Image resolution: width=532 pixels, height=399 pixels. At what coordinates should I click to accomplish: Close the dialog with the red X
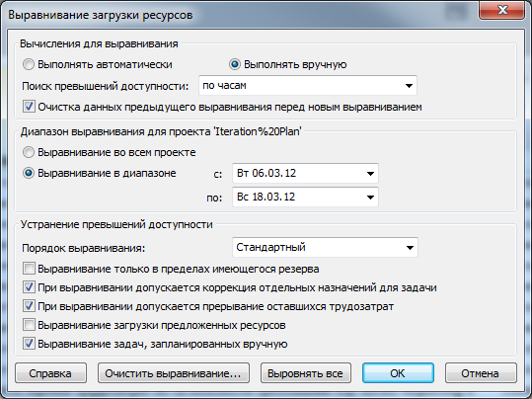coord(501,10)
